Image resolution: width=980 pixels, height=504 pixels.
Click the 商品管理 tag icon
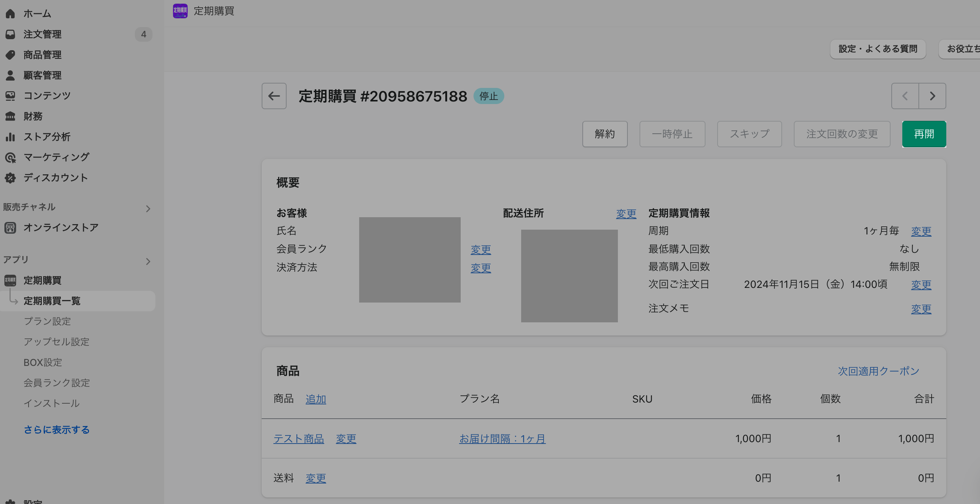coord(10,55)
